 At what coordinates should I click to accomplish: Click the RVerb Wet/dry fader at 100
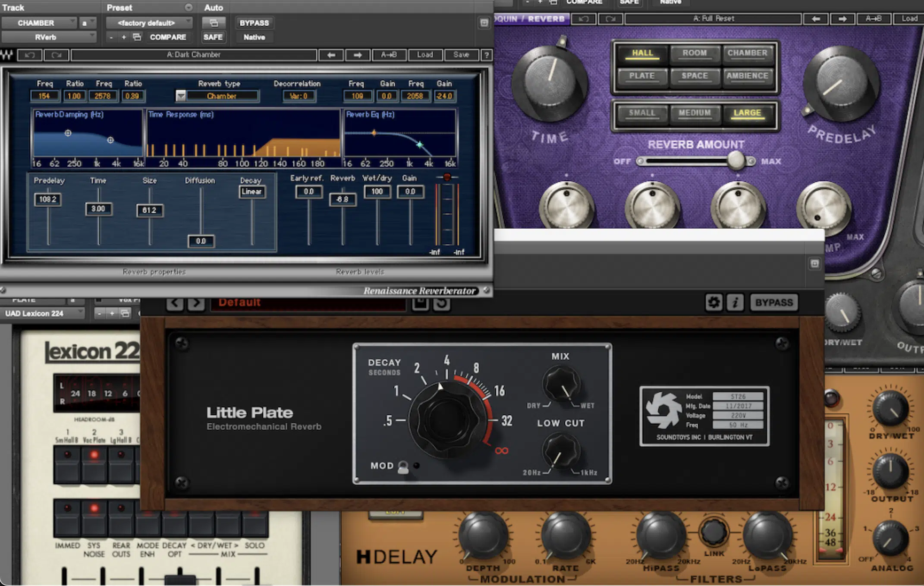377,192
